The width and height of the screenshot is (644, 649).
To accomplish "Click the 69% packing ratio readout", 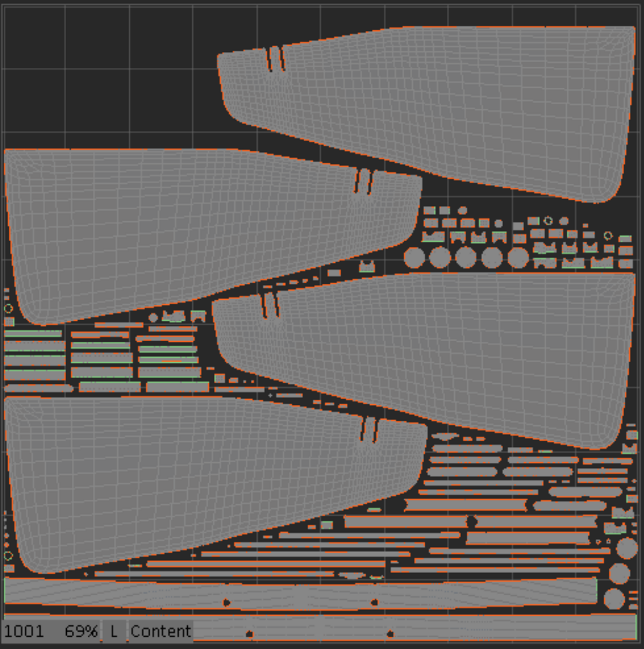I will point(81,632).
